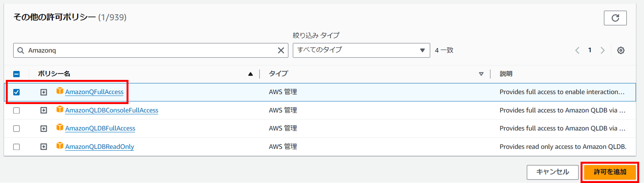Click the search magnifier icon

[x=21, y=50]
